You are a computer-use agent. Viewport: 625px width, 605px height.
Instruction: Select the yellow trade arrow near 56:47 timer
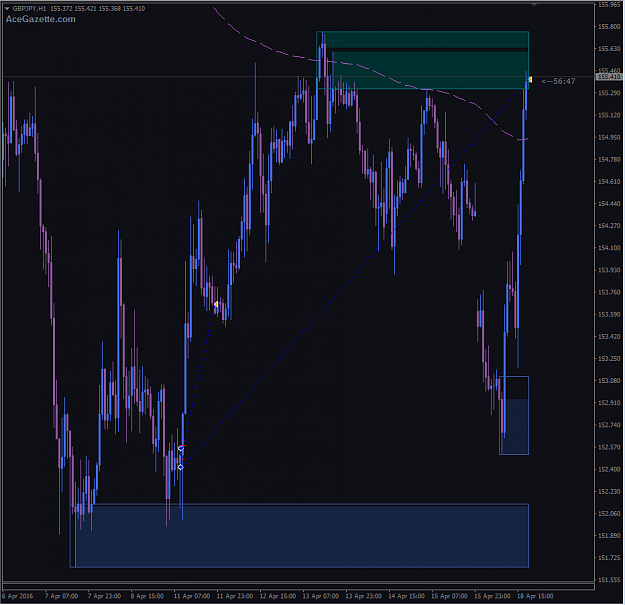(530, 80)
